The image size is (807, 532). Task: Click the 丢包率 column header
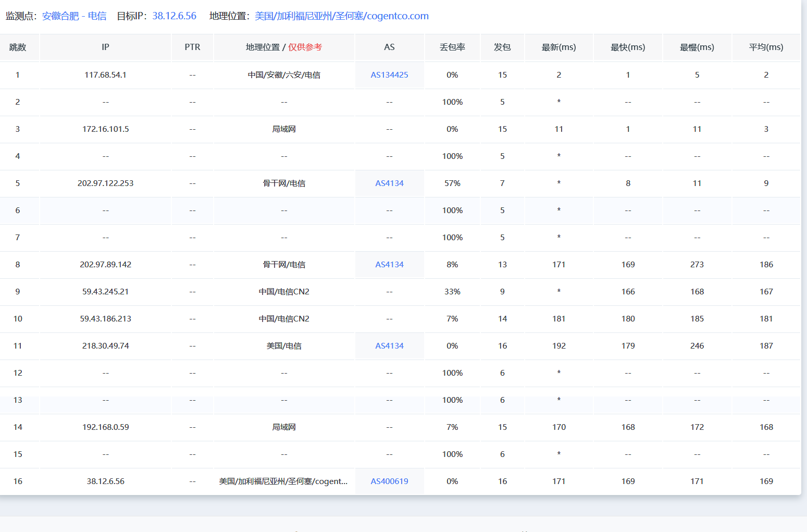pyautogui.click(x=452, y=47)
